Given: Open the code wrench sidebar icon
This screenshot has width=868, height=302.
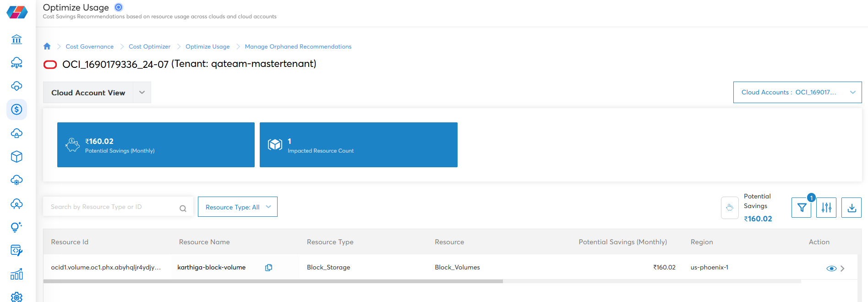Looking at the screenshot, I should 16,251.
